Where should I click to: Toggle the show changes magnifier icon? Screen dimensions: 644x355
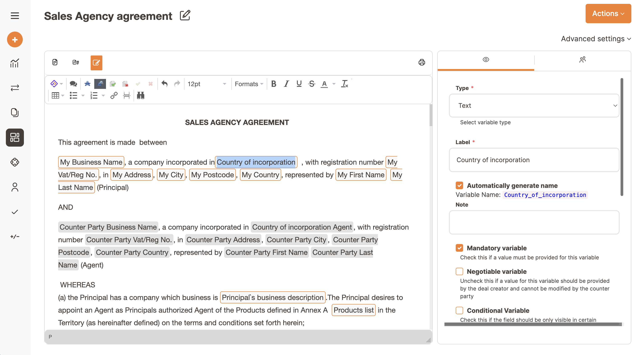click(x=100, y=84)
